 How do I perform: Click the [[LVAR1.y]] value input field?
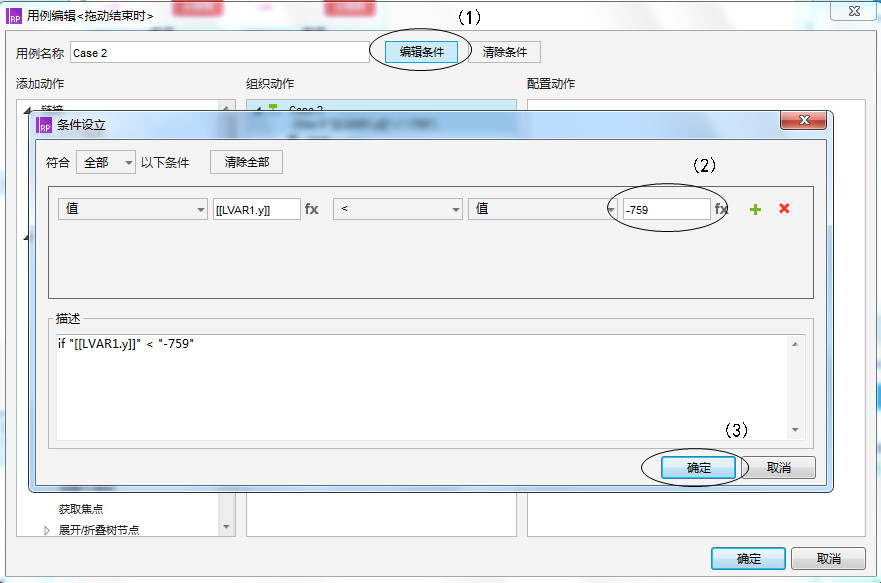coord(257,209)
